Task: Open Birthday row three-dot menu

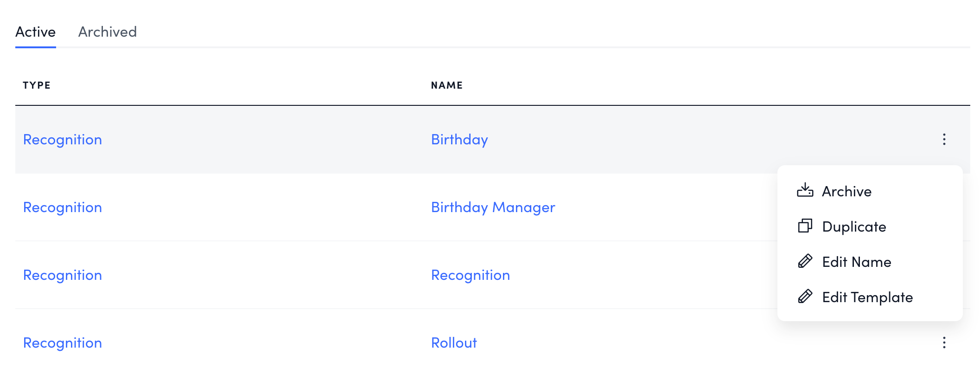Action: pyautogui.click(x=944, y=139)
